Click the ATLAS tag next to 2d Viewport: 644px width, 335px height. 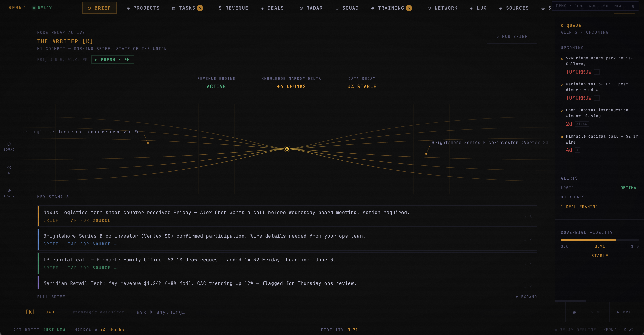coord(582,124)
